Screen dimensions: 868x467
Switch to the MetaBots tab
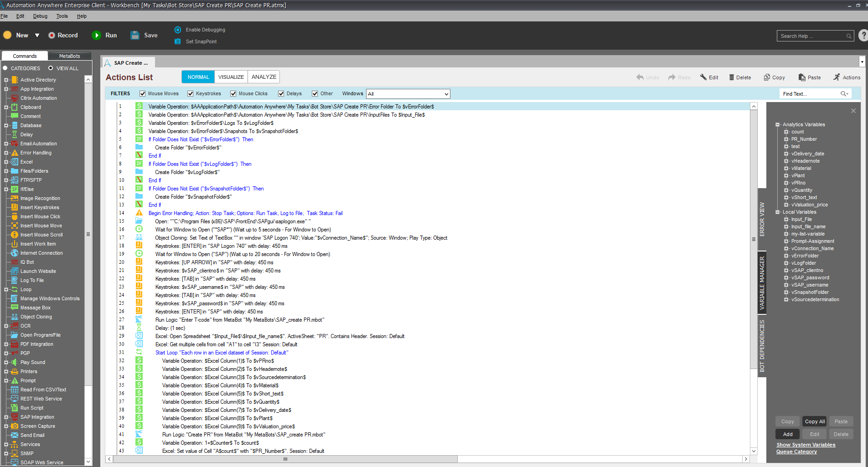pos(69,56)
